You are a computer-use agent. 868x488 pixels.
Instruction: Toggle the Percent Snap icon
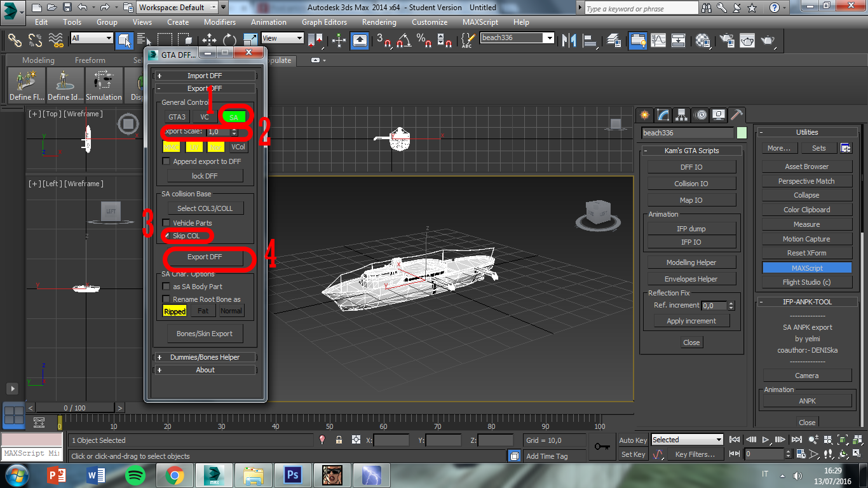click(x=424, y=40)
